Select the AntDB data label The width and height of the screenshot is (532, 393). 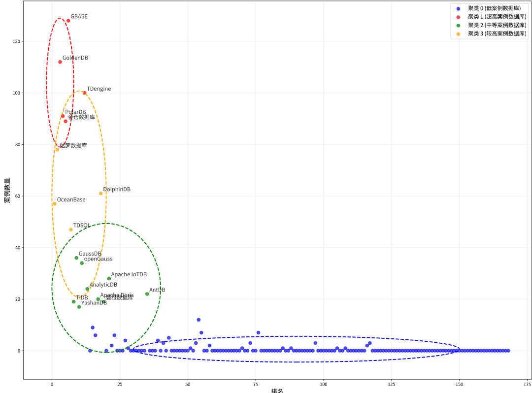click(x=157, y=290)
